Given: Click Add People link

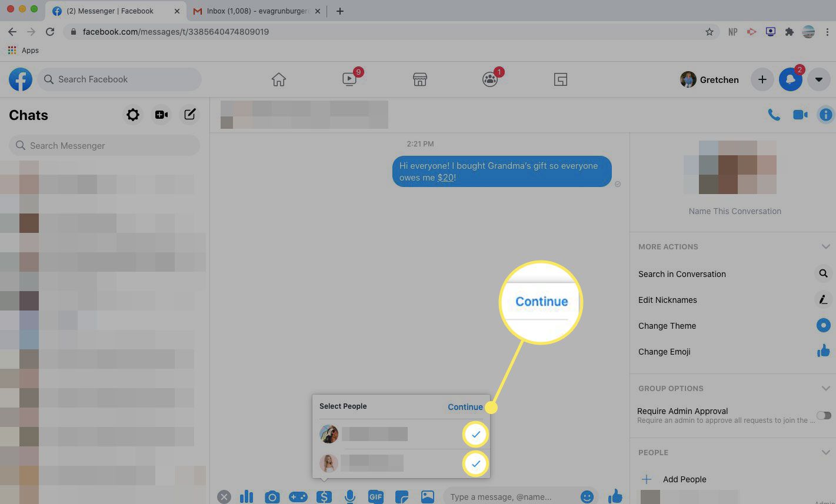Looking at the screenshot, I should (684, 479).
